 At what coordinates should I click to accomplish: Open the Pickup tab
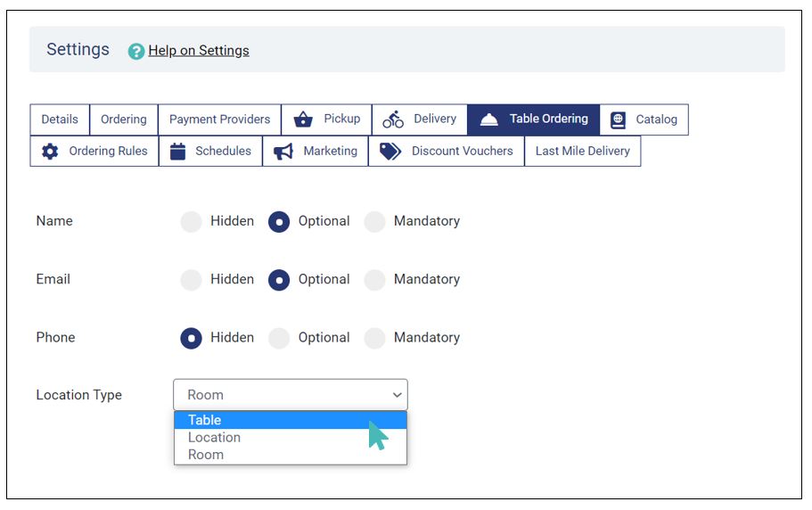327,119
